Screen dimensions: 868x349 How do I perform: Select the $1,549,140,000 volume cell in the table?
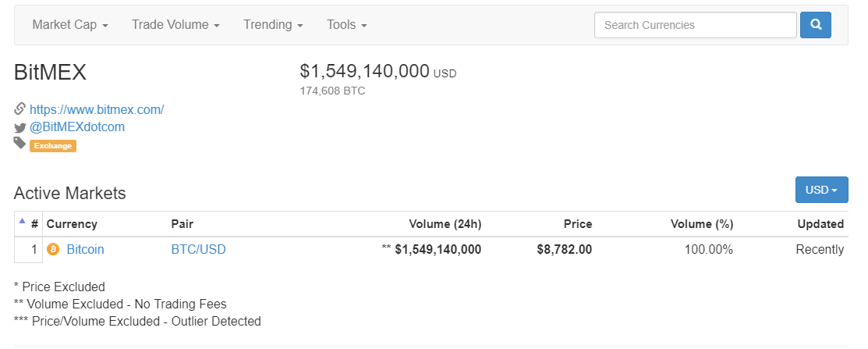point(438,250)
